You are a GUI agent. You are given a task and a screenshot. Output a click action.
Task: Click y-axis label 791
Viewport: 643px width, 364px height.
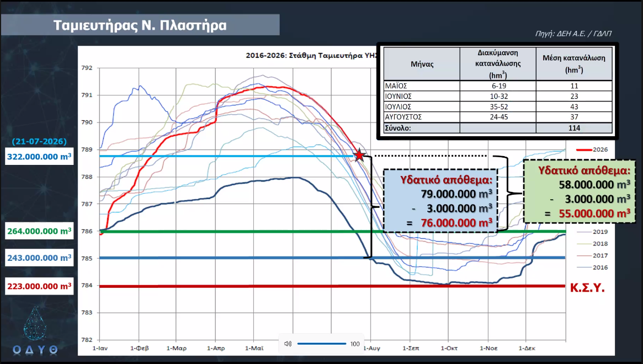(87, 95)
